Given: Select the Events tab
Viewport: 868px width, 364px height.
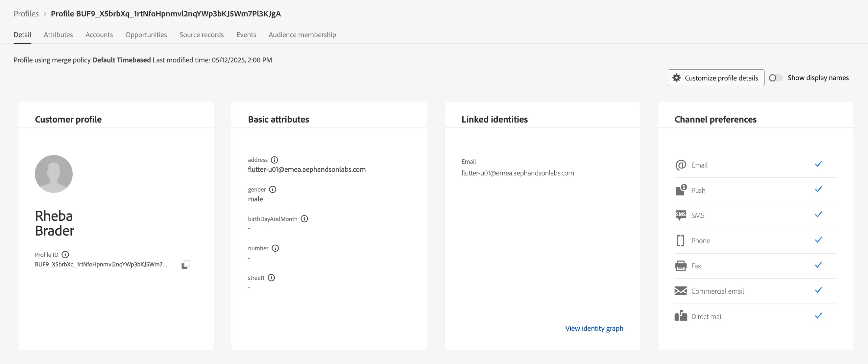Looking at the screenshot, I should [x=246, y=35].
